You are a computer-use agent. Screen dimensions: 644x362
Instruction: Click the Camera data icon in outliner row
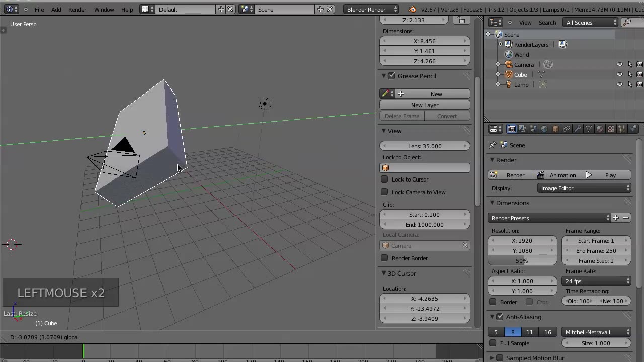548,64
